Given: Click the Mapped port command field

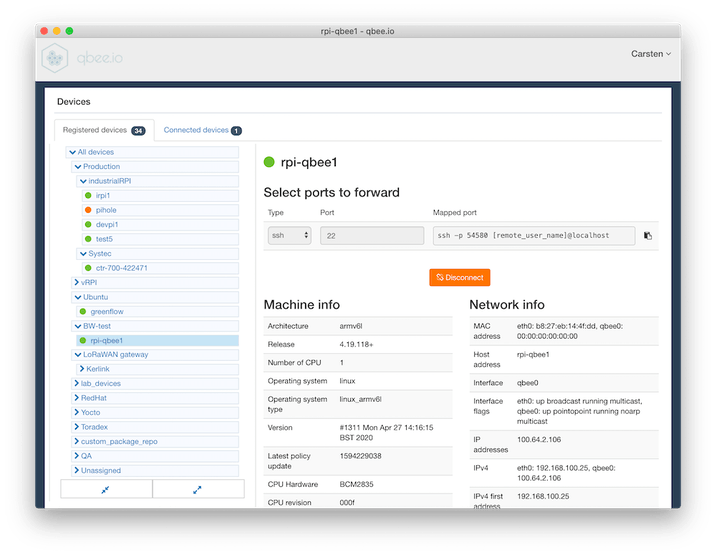Looking at the screenshot, I should tap(533, 236).
